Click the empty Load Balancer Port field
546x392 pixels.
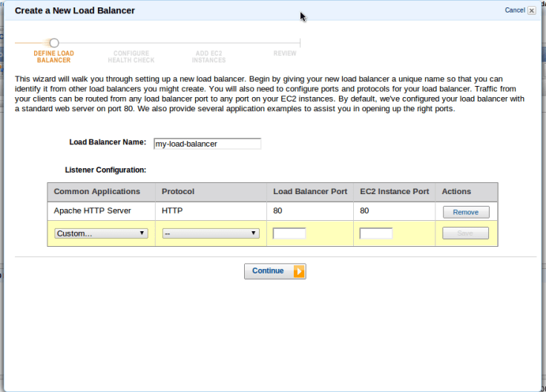[289, 233]
